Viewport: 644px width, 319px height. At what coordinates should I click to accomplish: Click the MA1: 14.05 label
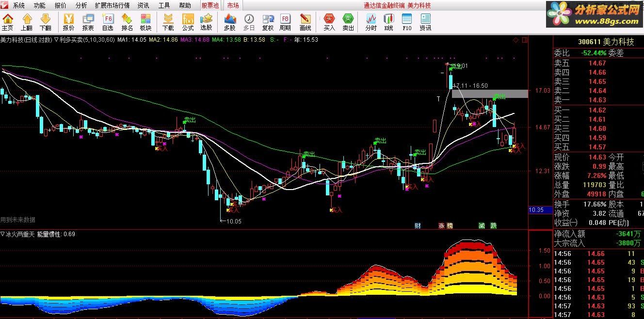pyautogui.click(x=132, y=40)
